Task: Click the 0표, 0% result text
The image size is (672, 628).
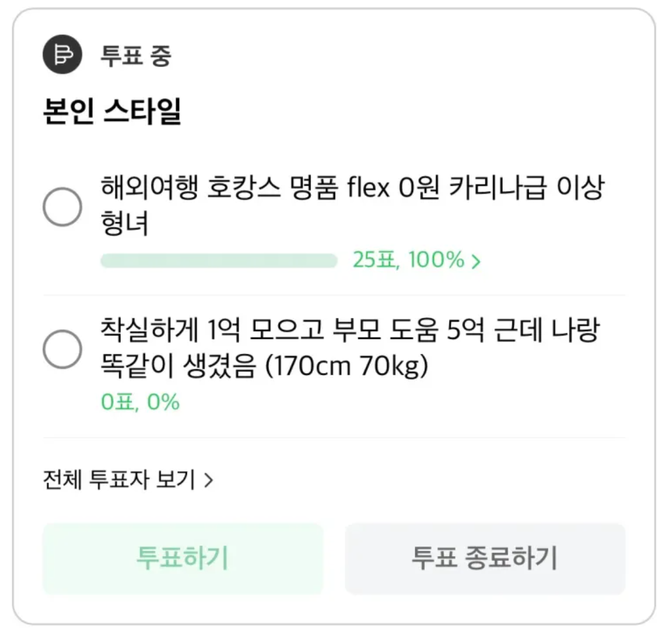Action: click(x=140, y=402)
